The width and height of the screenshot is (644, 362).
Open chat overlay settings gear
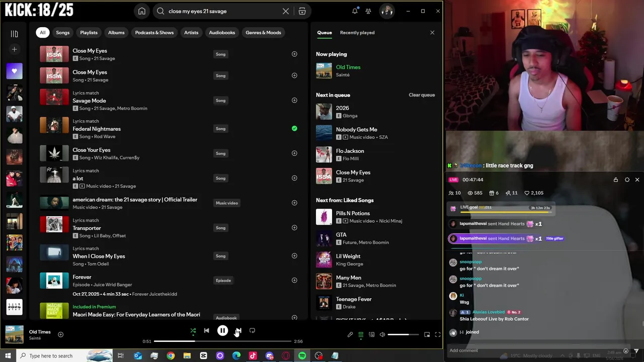(x=627, y=179)
